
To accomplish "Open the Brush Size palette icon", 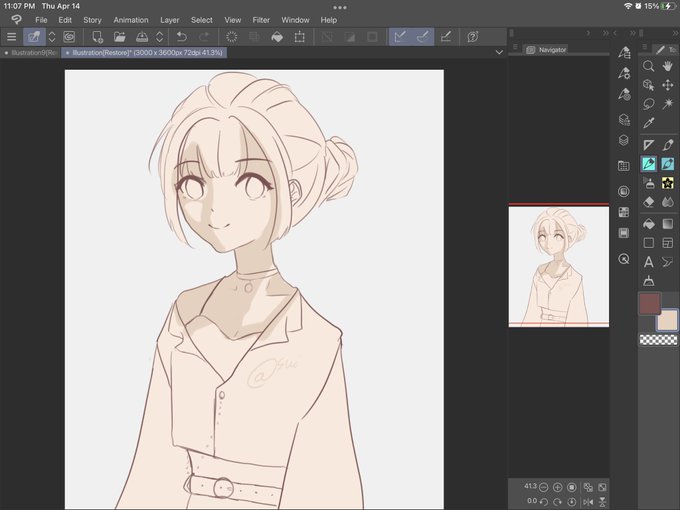I will click(x=624, y=94).
